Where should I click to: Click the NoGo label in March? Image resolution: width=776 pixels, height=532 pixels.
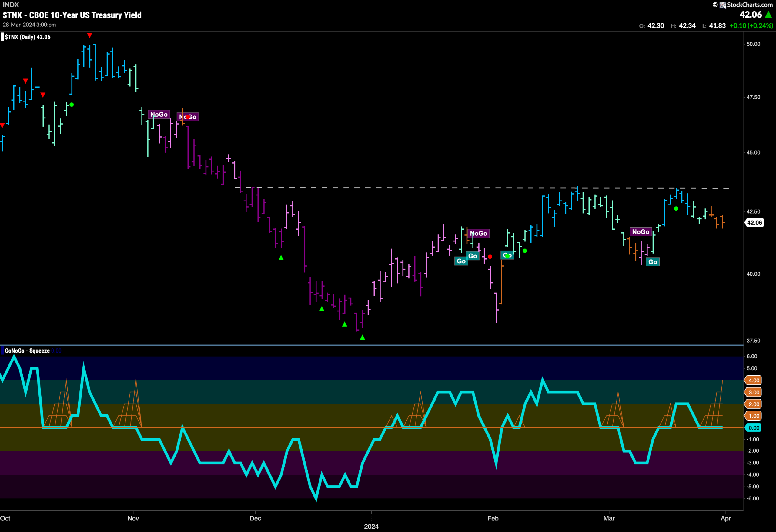click(x=641, y=232)
